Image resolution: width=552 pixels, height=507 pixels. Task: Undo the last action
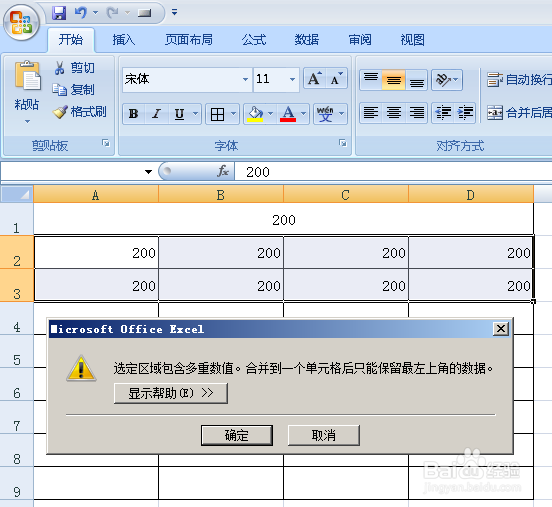[x=81, y=13]
